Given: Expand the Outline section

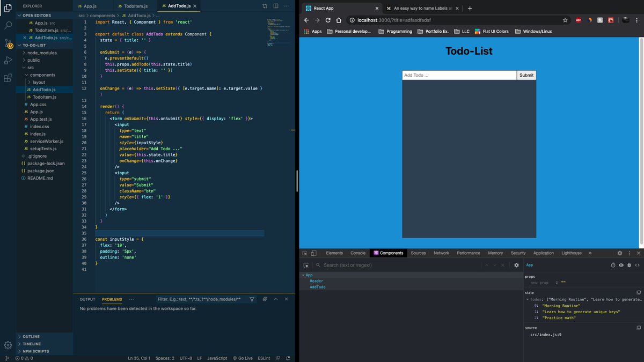Looking at the screenshot, I should click(45, 336).
